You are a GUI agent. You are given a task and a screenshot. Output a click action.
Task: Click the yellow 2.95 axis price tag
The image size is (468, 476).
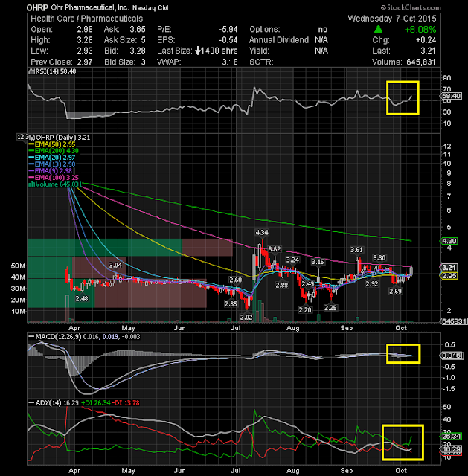tap(449, 276)
